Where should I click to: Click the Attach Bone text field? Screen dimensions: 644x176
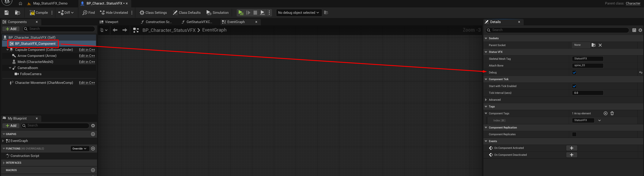point(587,66)
